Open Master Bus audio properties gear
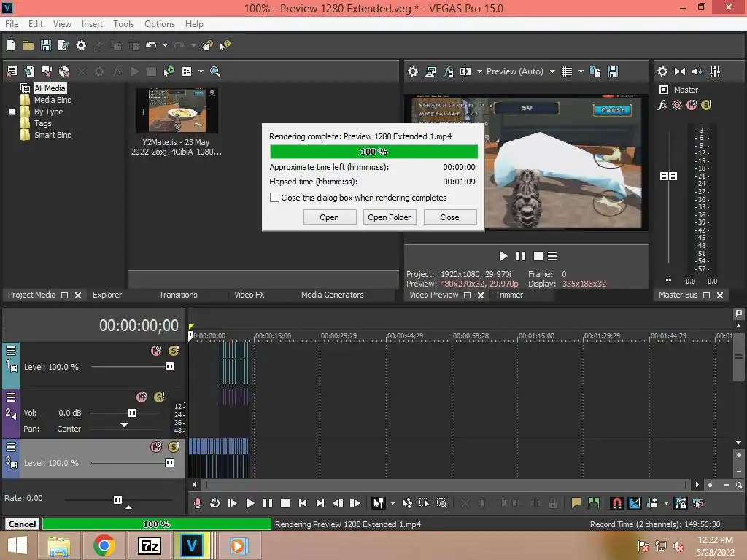This screenshot has height=560, width=747. (662, 71)
